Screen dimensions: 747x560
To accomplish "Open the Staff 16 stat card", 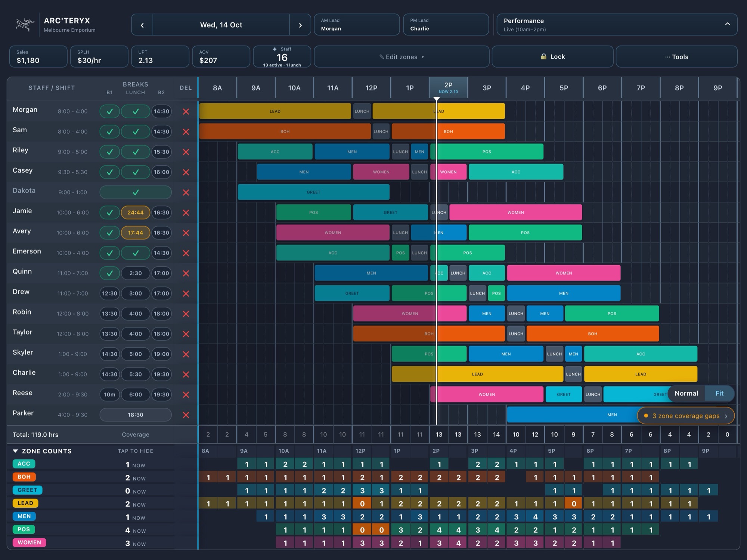I will [282, 57].
